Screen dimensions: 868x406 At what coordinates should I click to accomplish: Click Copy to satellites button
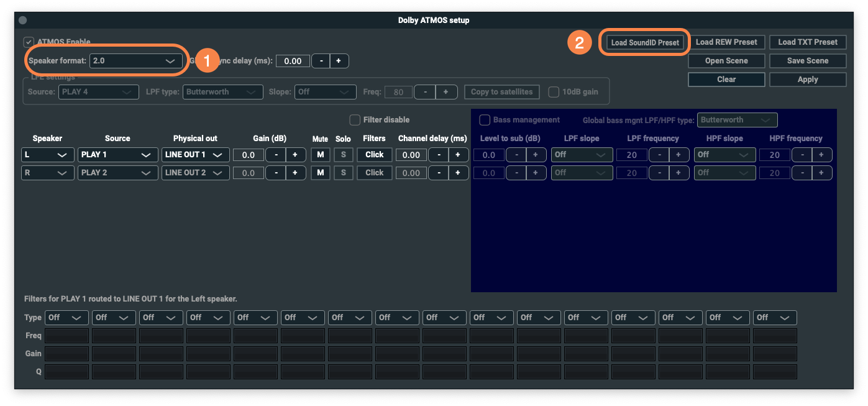point(502,92)
